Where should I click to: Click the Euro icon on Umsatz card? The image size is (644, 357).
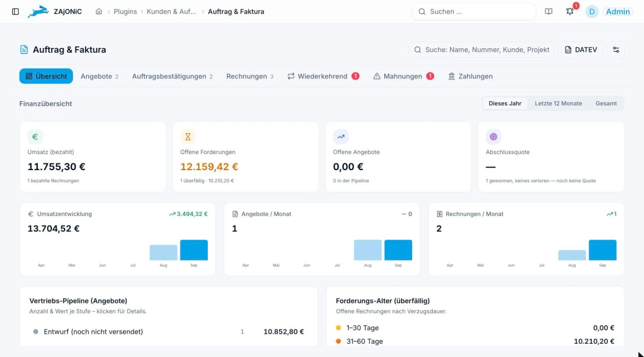35,137
